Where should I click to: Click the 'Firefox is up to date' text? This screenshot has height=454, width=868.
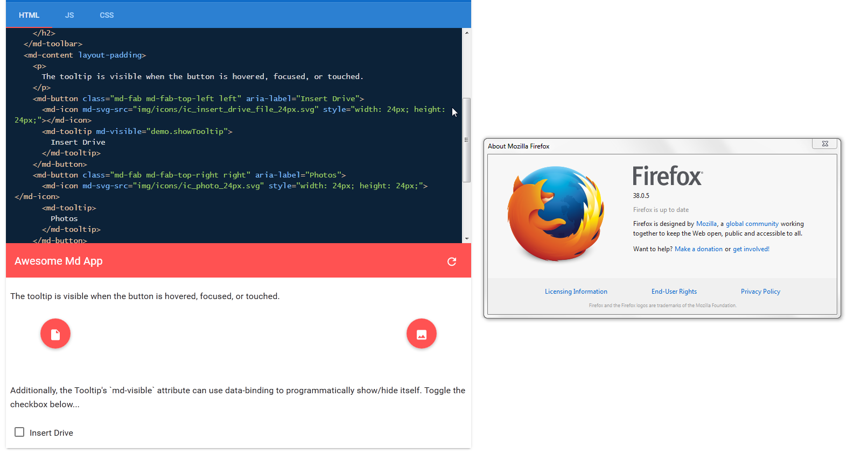pyautogui.click(x=661, y=210)
